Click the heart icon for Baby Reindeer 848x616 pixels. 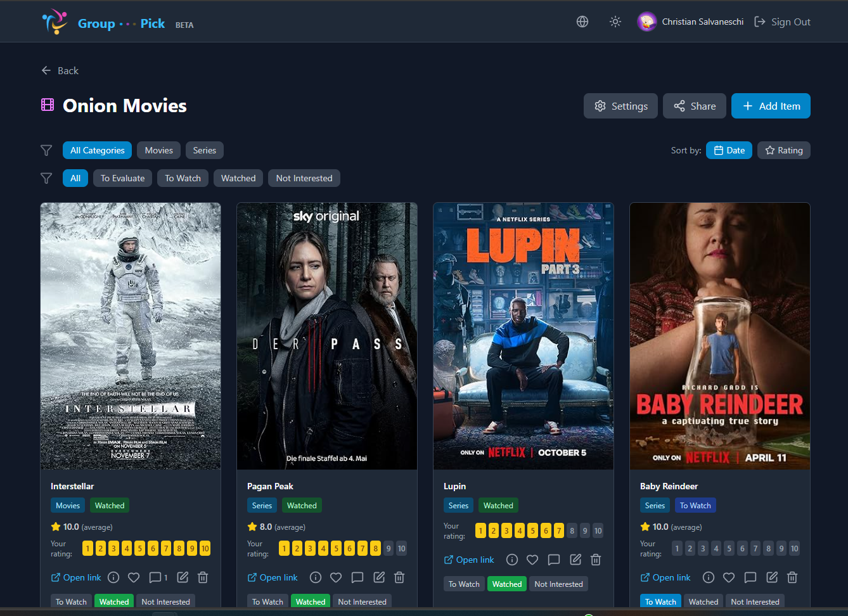729,577
